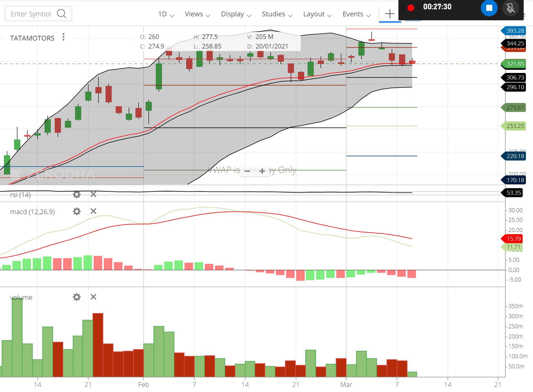Open the 1D interval dropdown
This screenshot has width=533, height=392.
(x=166, y=14)
